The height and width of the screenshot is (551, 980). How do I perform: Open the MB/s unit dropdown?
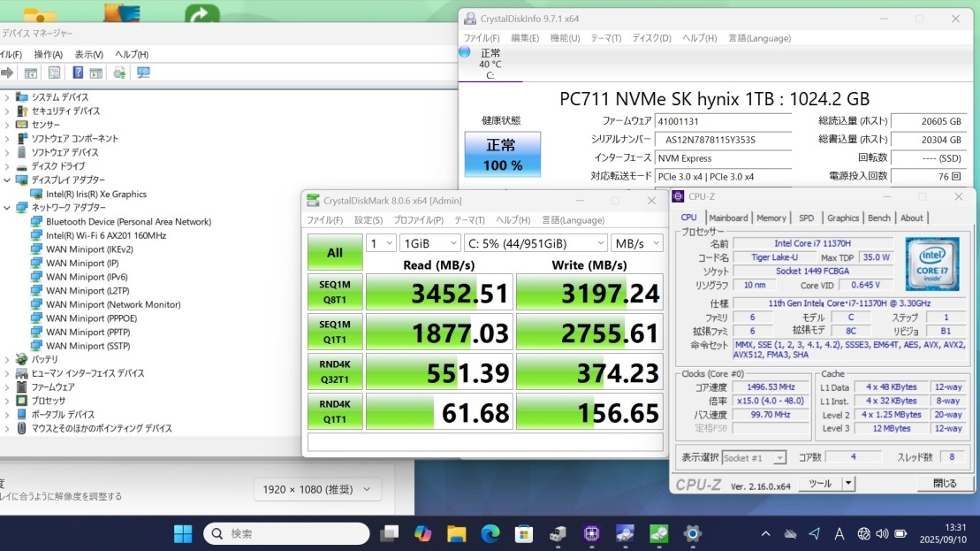pos(636,242)
